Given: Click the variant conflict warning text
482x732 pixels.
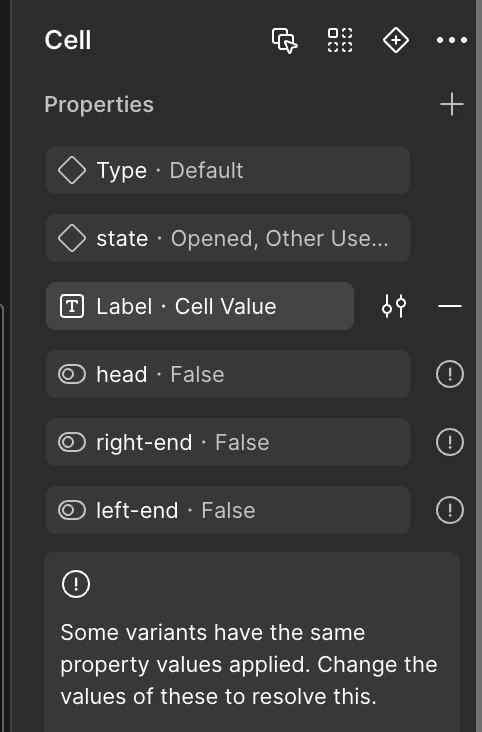Looking at the screenshot, I should pos(249,664).
